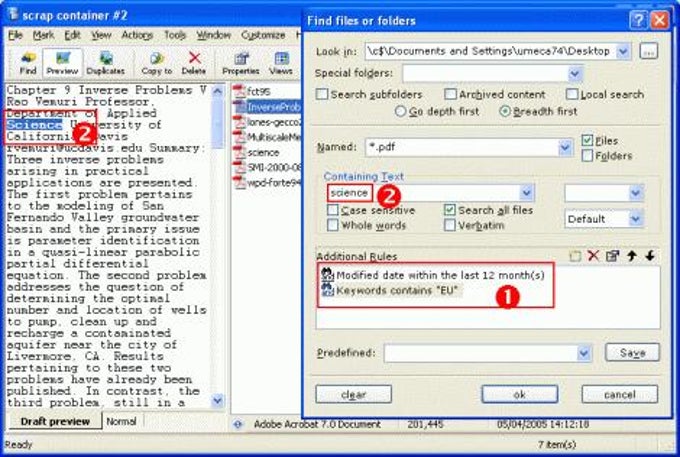Click the new rule icon in Additional Rules
This screenshot has height=457, width=680.
point(575,256)
